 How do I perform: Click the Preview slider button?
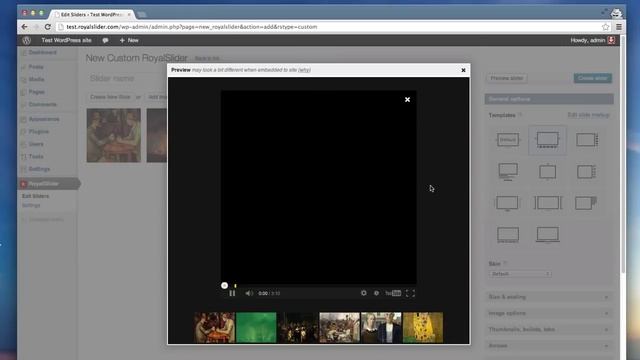coord(507,78)
